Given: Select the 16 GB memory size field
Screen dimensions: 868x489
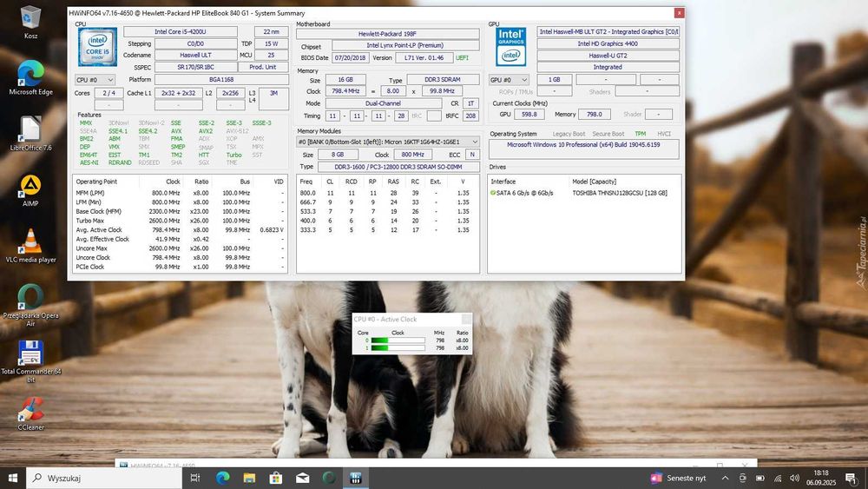Looking at the screenshot, I should tap(345, 80).
